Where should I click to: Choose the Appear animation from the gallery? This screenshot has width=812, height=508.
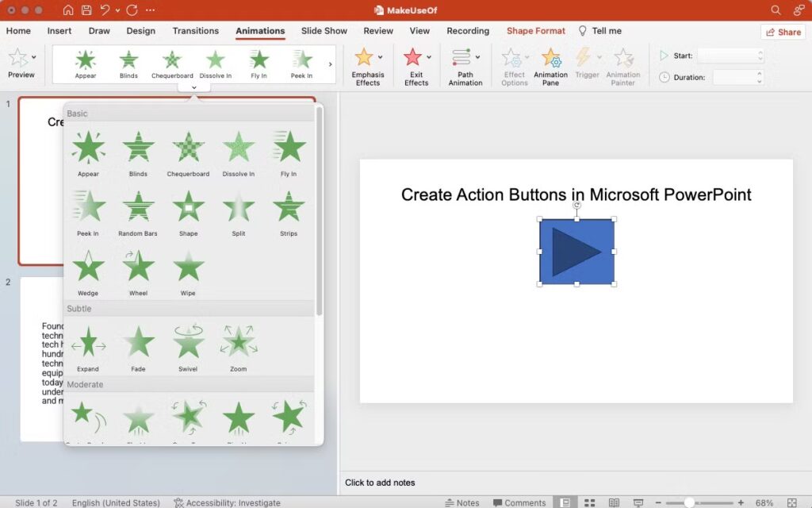click(x=87, y=151)
